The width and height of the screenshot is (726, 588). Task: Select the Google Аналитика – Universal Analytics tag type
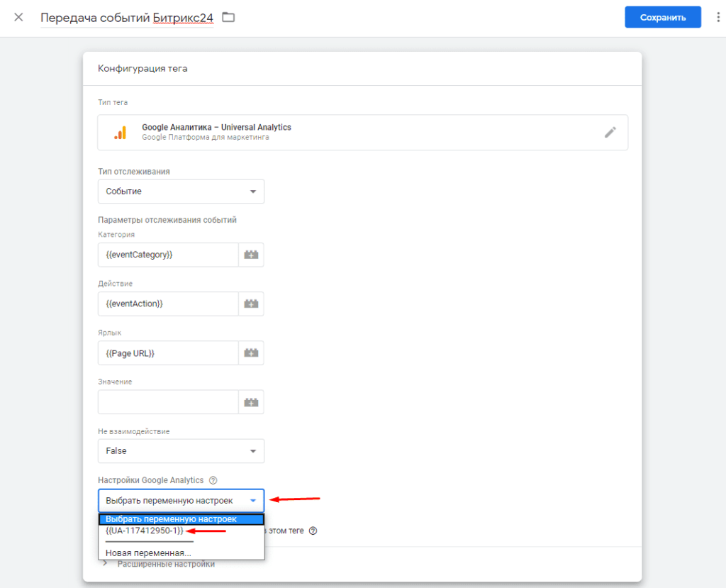click(362, 133)
